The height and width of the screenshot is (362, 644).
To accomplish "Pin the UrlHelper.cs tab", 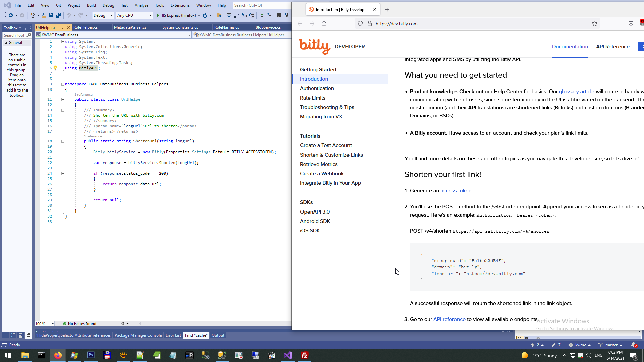I will pyautogui.click(x=62, y=28).
